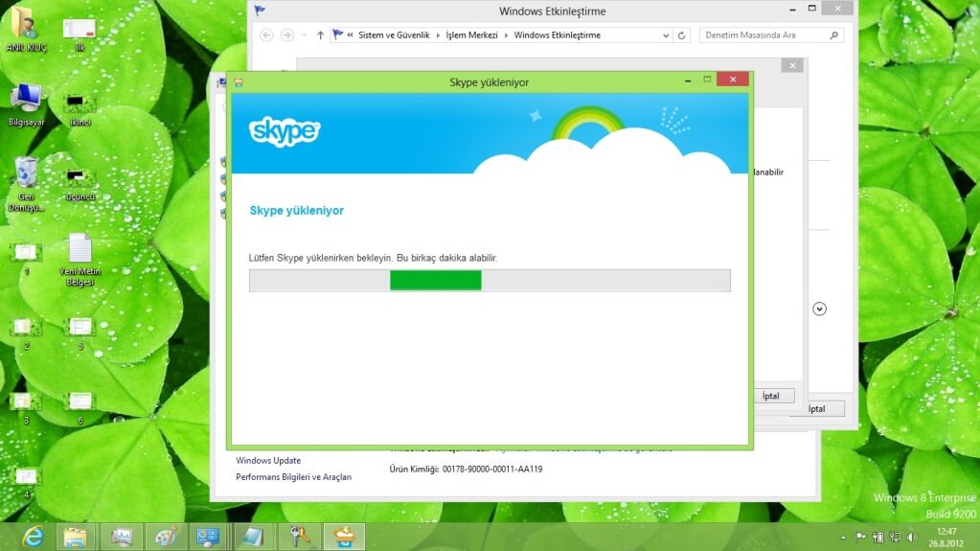Open Internet Explorer from the taskbar
980x551 pixels.
33,537
